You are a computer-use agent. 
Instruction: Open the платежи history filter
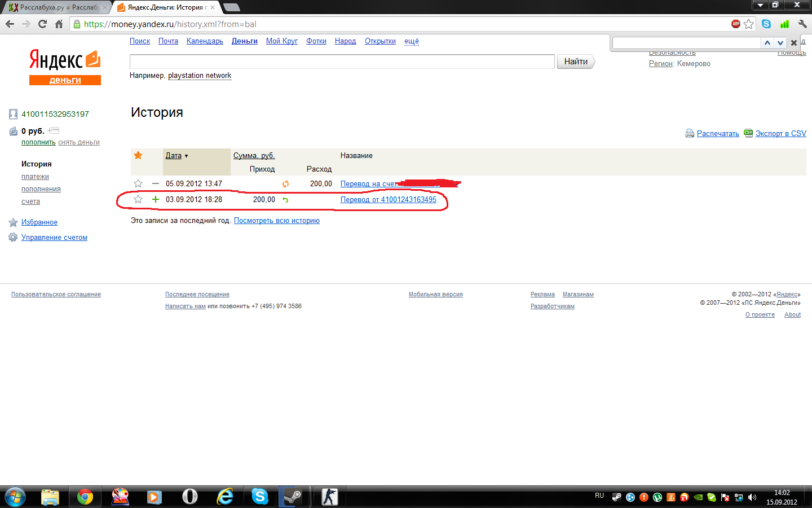pyautogui.click(x=35, y=177)
